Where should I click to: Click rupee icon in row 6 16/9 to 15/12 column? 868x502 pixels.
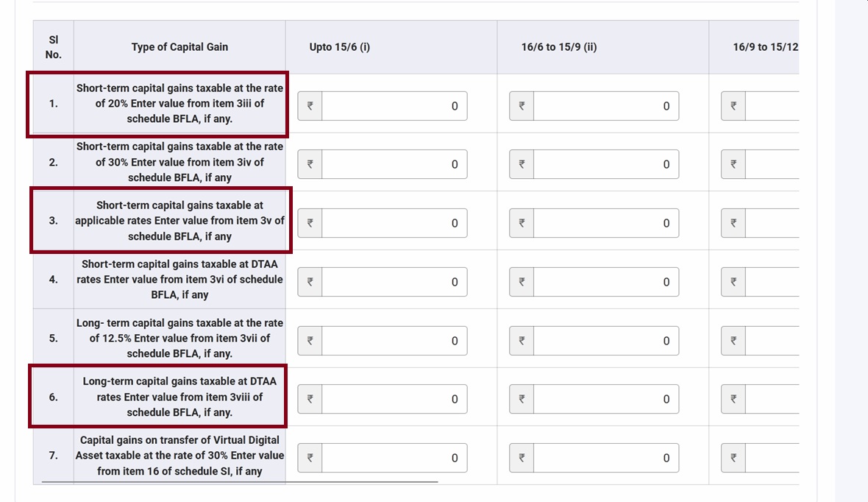(x=733, y=399)
